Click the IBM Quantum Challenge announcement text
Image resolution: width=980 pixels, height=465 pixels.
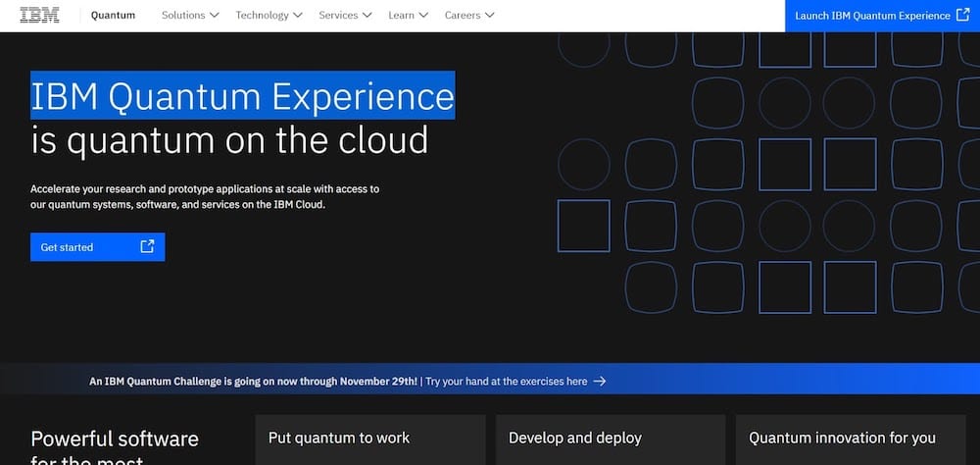tap(253, 381)
